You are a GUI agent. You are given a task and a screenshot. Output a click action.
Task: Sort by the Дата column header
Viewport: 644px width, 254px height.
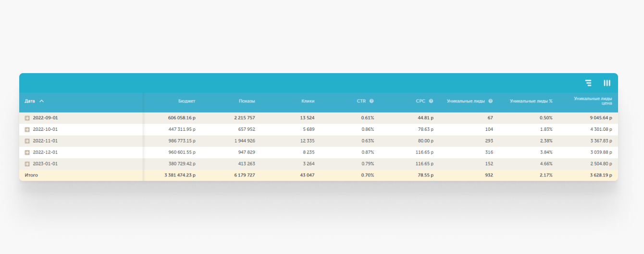(x=30, y=101)
